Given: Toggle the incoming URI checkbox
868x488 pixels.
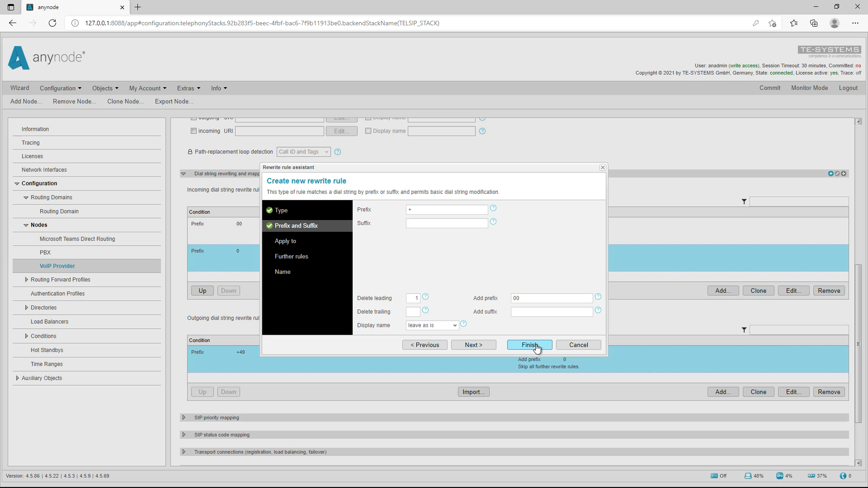Looking at the screenshot, I should pyautogui.click(x=193, y=131).
